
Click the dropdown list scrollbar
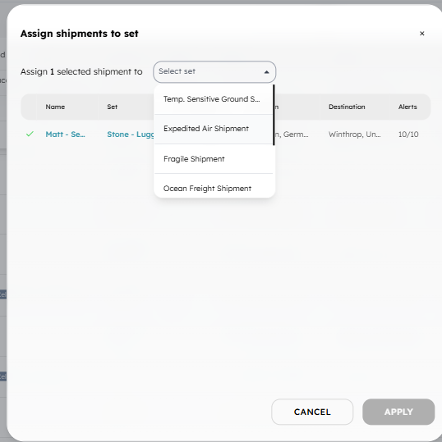[x=274, y=115]
